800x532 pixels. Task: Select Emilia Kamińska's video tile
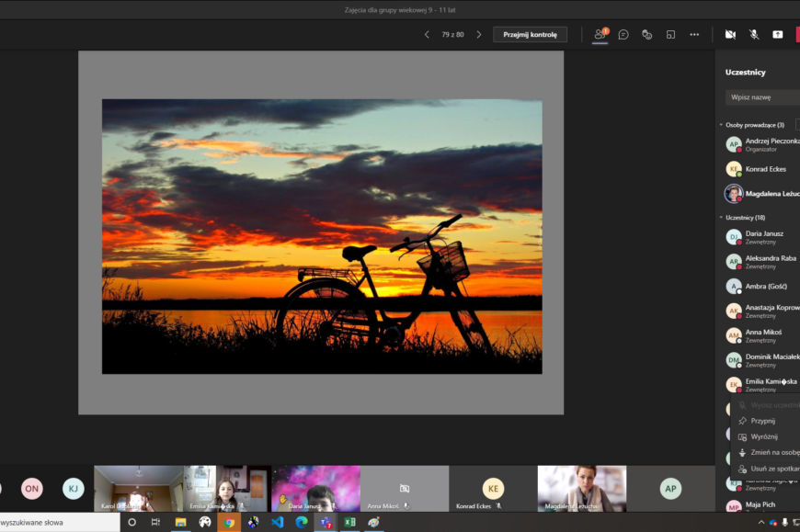(x=227, y=489)
